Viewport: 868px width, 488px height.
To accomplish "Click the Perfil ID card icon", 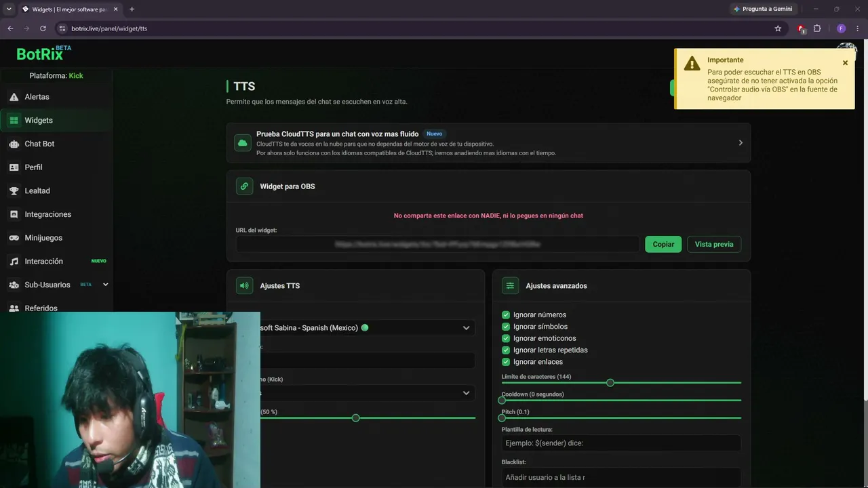I will pyautogui.click(x=14, y=167).
